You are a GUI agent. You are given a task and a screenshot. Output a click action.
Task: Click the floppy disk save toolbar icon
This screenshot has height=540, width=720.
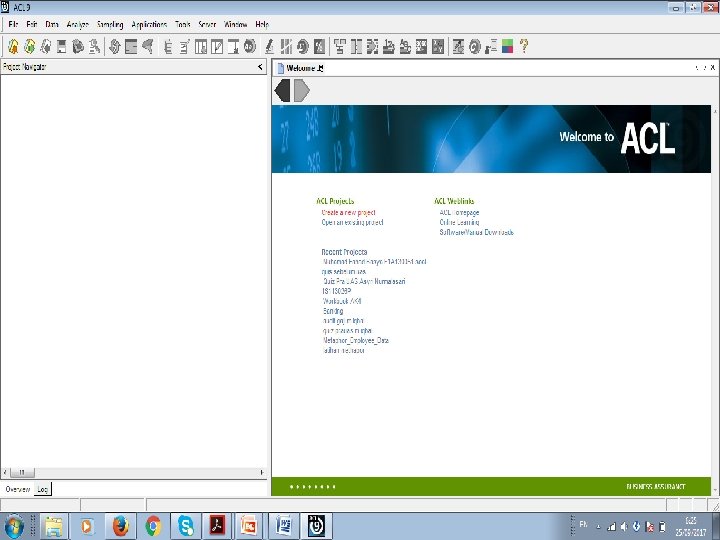pos(62,46)
